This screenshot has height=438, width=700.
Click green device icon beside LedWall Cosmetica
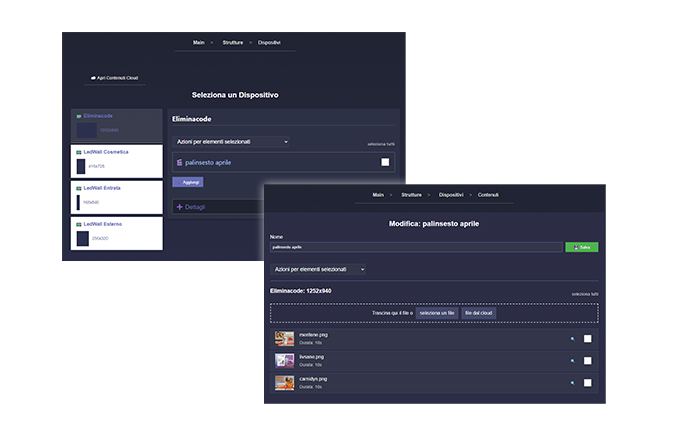pyautogui.click(x=79, y=152)
